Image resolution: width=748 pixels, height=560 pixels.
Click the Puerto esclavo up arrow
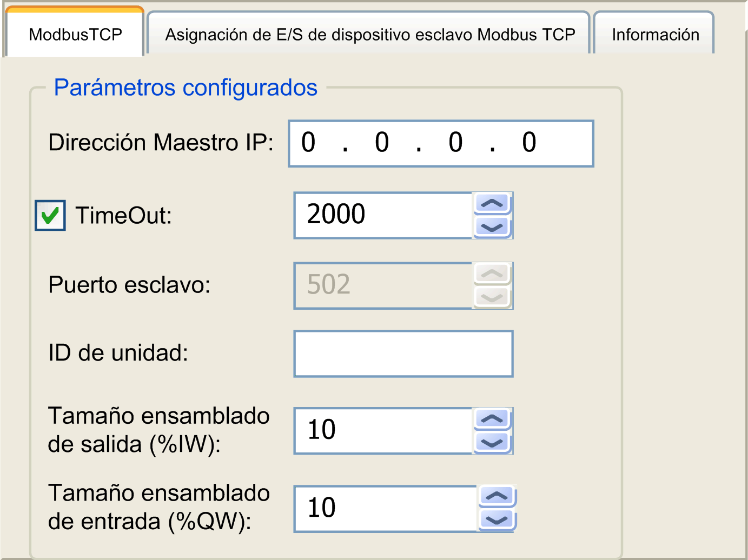[492, 274]
